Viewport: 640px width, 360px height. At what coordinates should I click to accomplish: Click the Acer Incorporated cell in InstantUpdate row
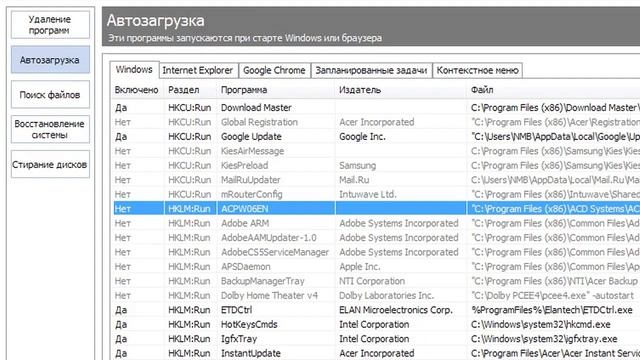377,353
